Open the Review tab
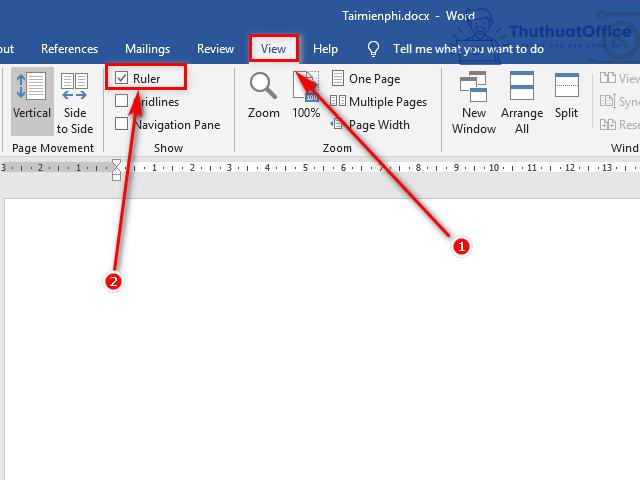Viewport: 640px width, 480px height. tap(216, 48)
